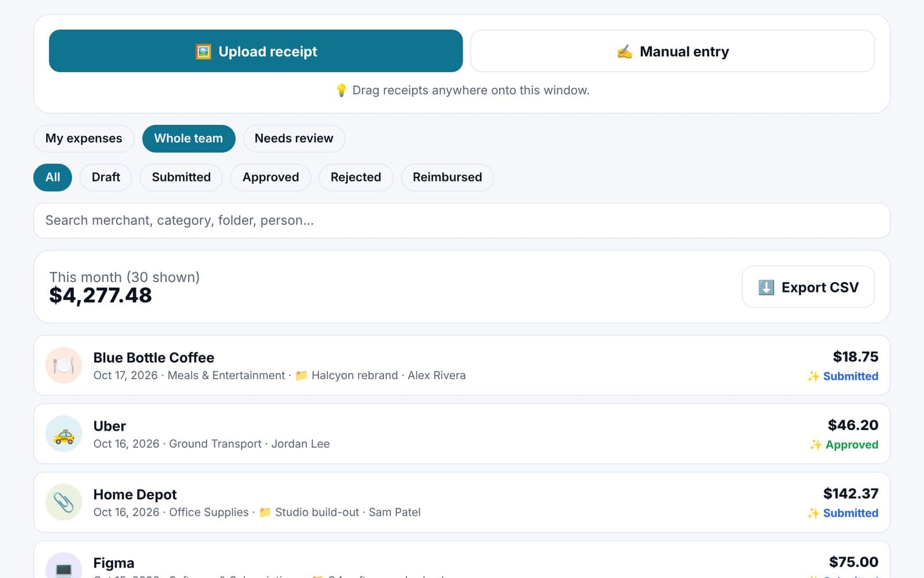Filter expenses by Submitted status
This screenshot has height=578, width=924.
[181, 177]
